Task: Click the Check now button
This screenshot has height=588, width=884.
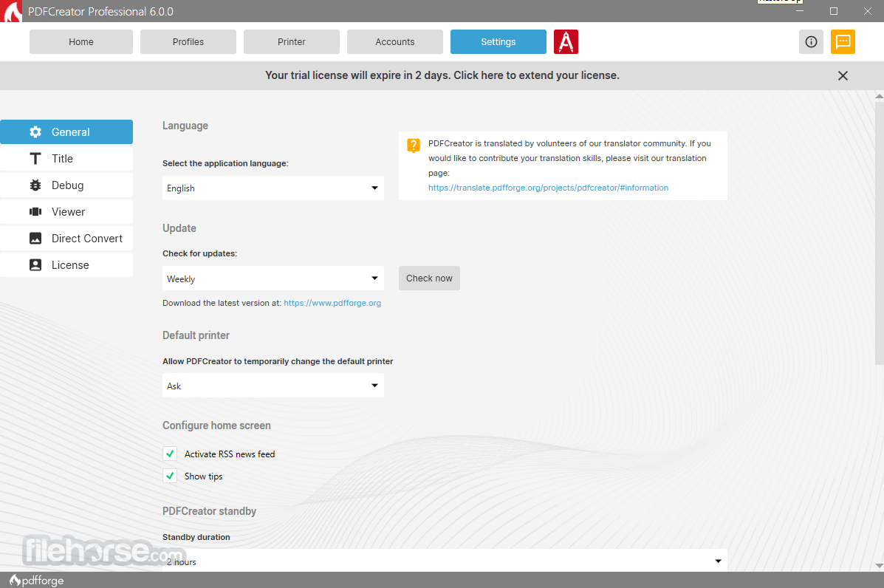Action: click(429, 278)
